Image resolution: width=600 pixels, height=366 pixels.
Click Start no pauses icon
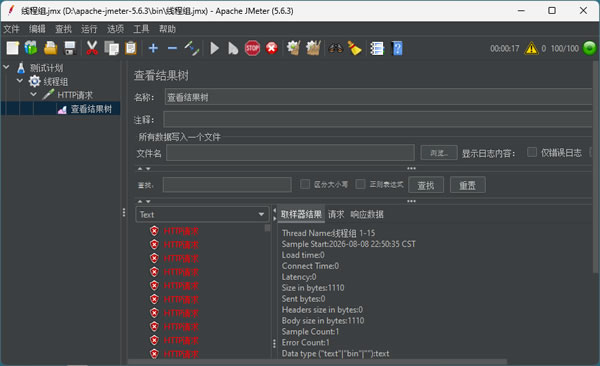(x=233, y=48)
